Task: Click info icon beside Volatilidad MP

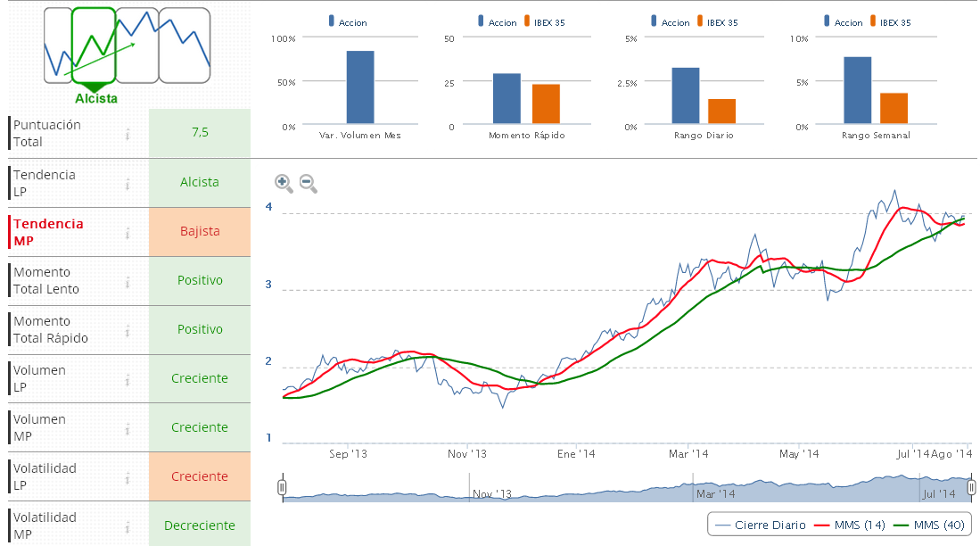Action: point(128,526)
